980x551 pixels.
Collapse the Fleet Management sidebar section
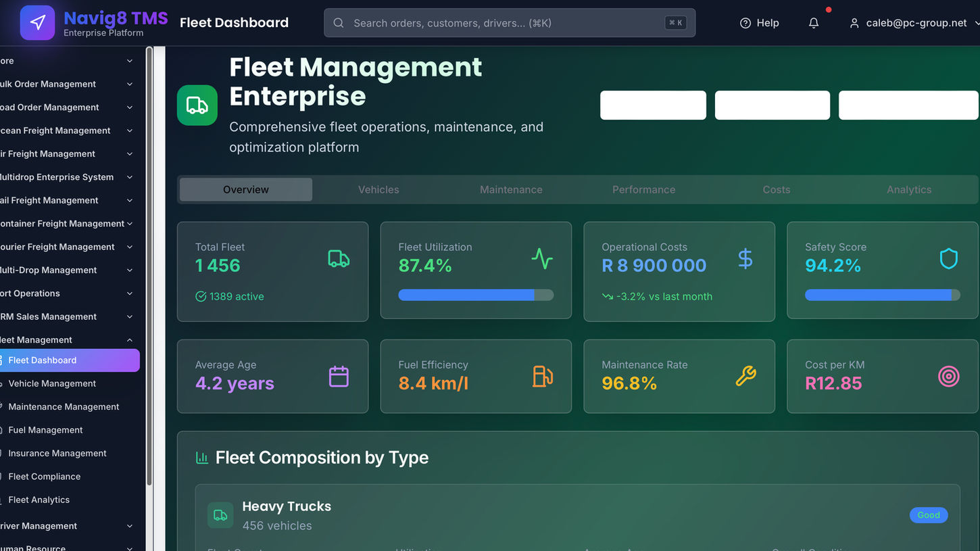[68, 339]
